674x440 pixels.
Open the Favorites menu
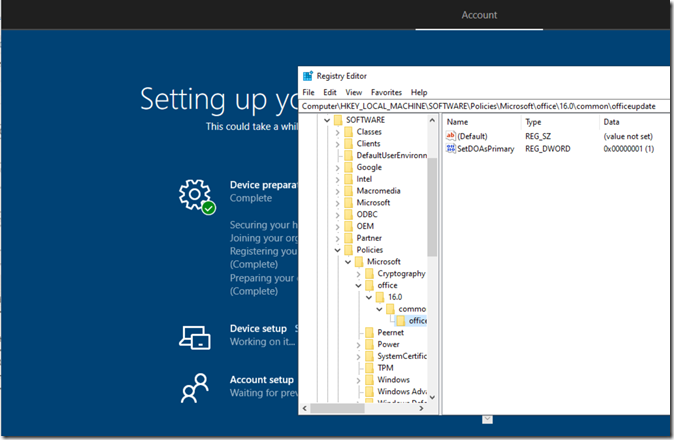[386, 92]
